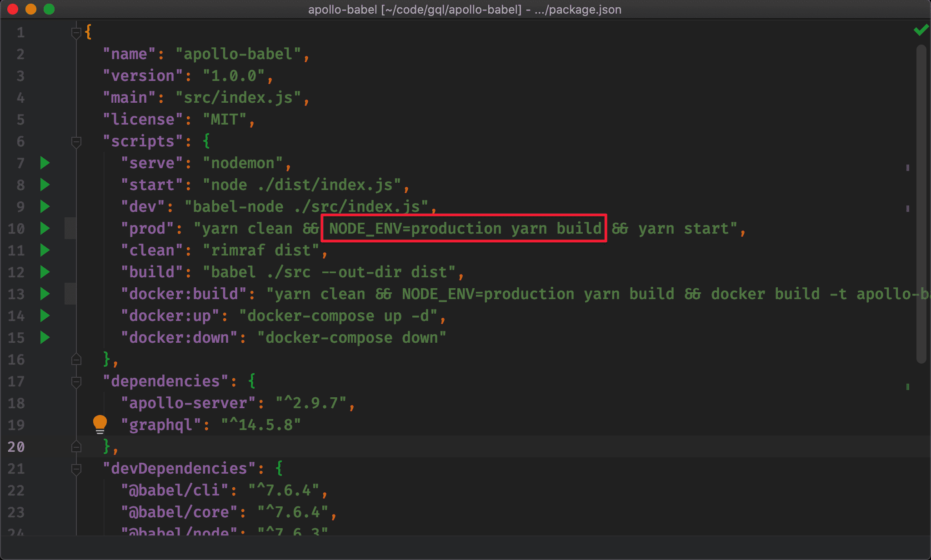The width and height of the screenshot is (931, 560).
Task: Collapse the "devDependencies" block fold marker
Action: (76, 469)
